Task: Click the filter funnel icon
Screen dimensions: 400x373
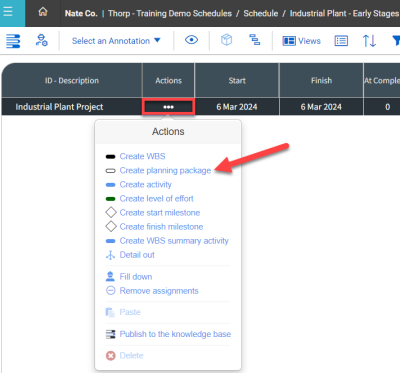Action: 396,41
